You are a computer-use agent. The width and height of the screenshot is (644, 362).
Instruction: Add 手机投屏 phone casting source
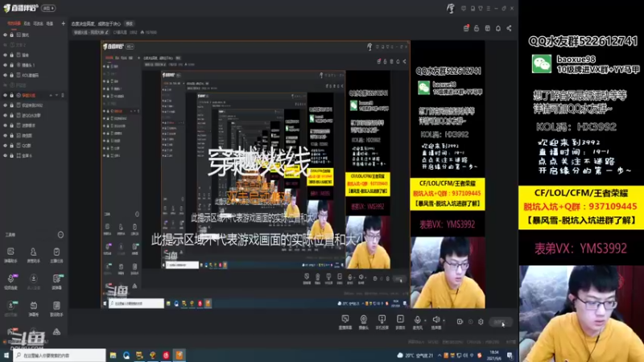[382, 322]
